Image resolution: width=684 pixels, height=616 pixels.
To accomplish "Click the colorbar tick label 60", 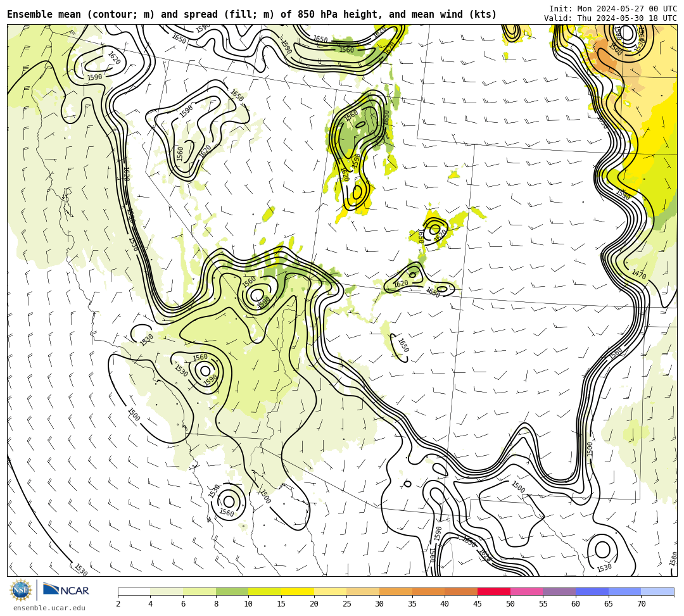I will tap(576, 604).
